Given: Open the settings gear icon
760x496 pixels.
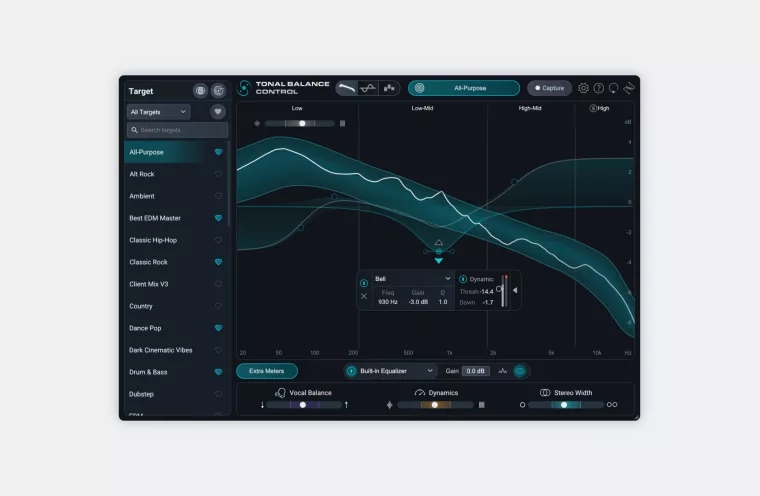Looking at the screenshot, I should [583, 88].
